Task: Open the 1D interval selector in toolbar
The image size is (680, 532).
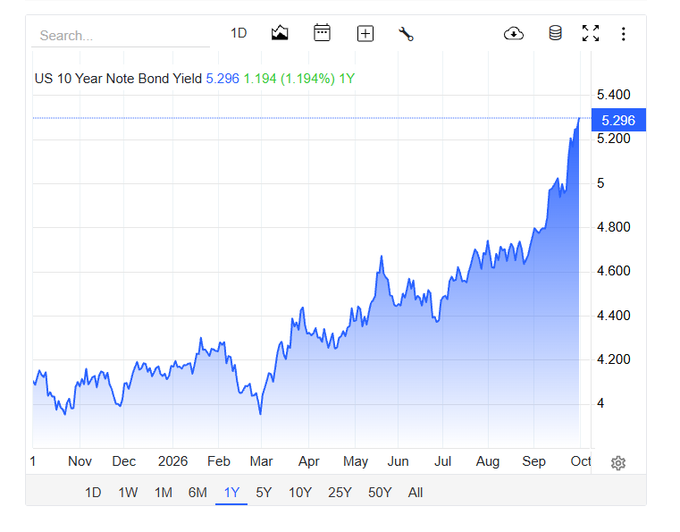Action: click(x=239, y=33)
